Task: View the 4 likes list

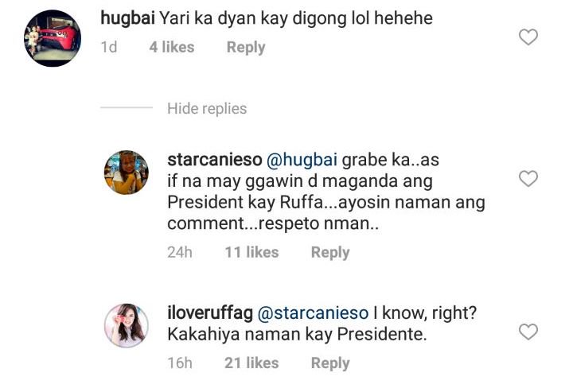Action: coord(171,48)
